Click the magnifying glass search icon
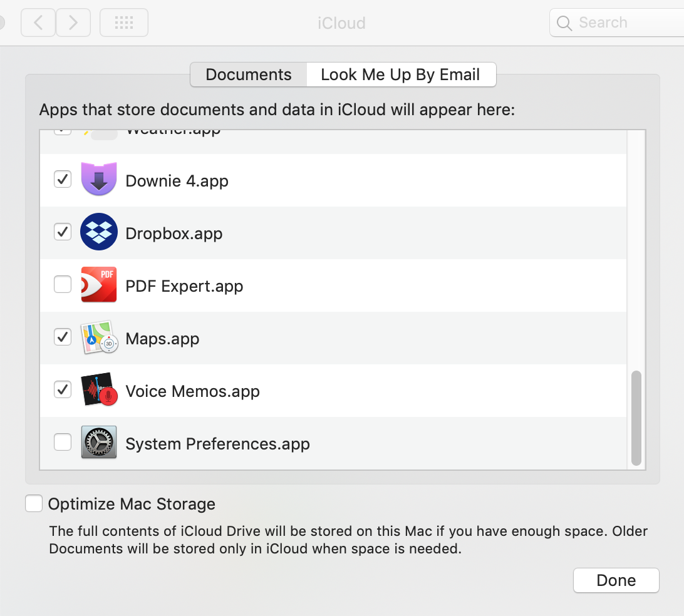 click(x=564, y=23)
